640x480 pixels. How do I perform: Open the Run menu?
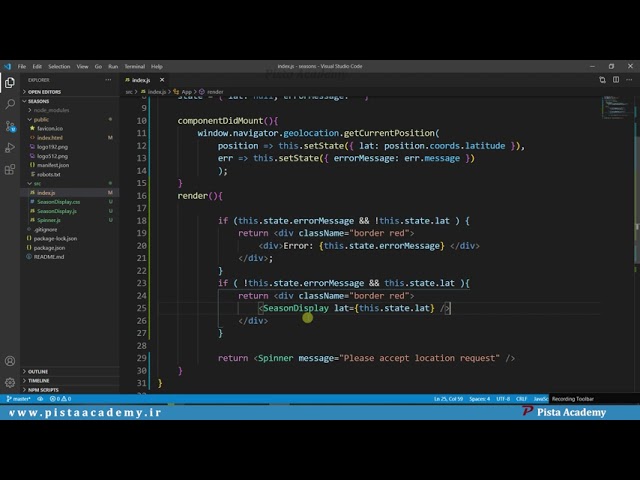click(113, 67)
